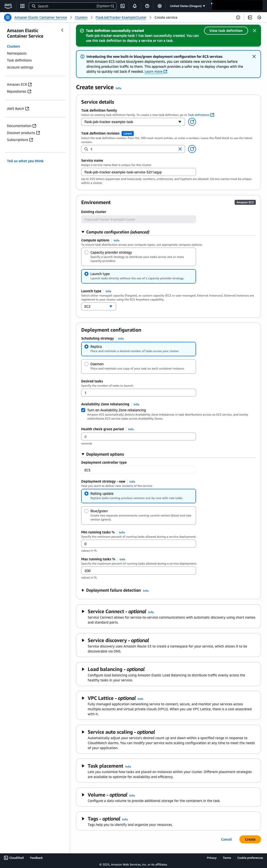Uncheck Turn on Availability Zone rebalancing
This screenshot has width=267, height=868.
pyautogui.click(x=83, y=410)
